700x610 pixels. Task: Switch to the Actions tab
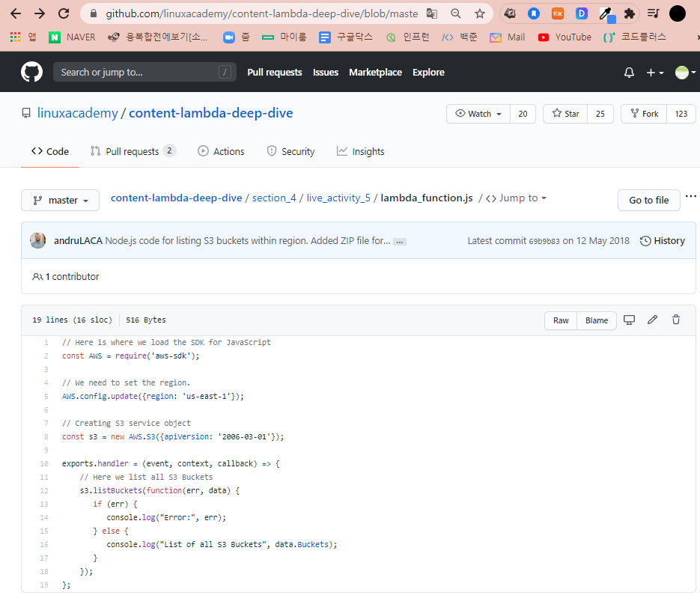click(x=221, y=152)
